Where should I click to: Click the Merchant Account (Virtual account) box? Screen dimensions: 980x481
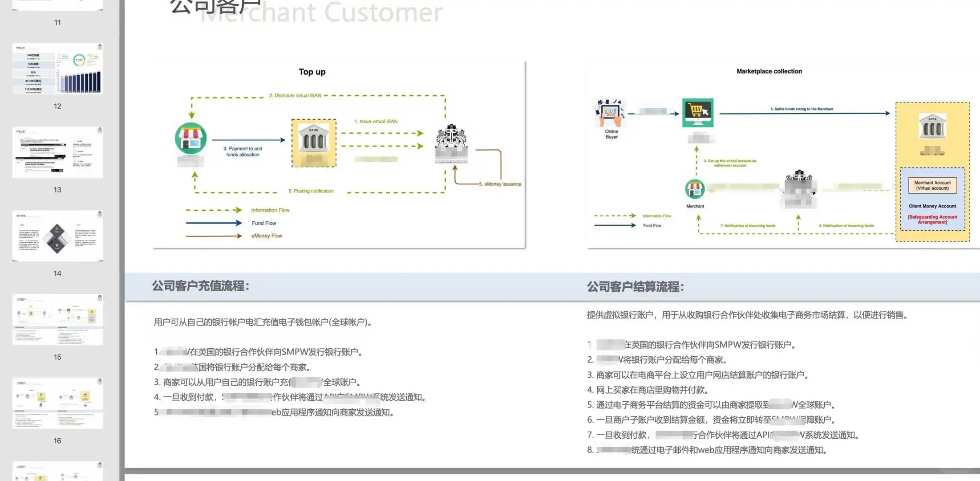click(932, 185)
